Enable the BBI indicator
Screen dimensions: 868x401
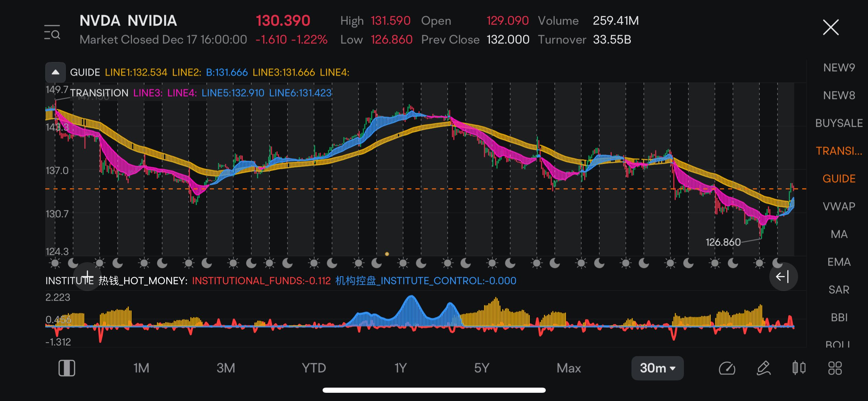pyautogui.click(x=839, y=317)
